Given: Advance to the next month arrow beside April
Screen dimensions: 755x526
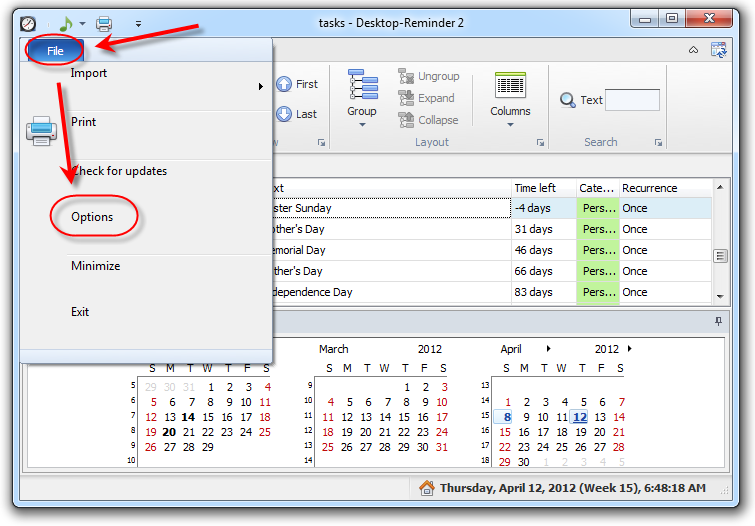Looking at the screenshot, I should [548, 348].
